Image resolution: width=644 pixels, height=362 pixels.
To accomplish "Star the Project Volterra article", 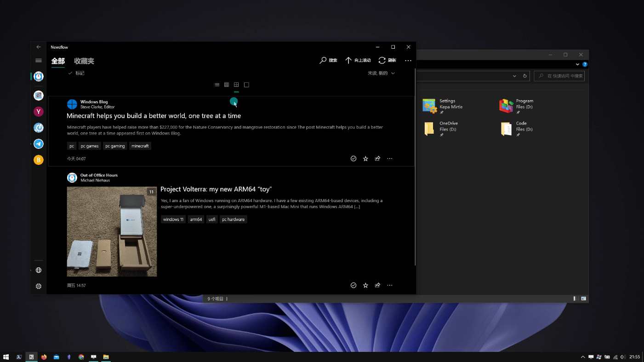I will [365, 285].
